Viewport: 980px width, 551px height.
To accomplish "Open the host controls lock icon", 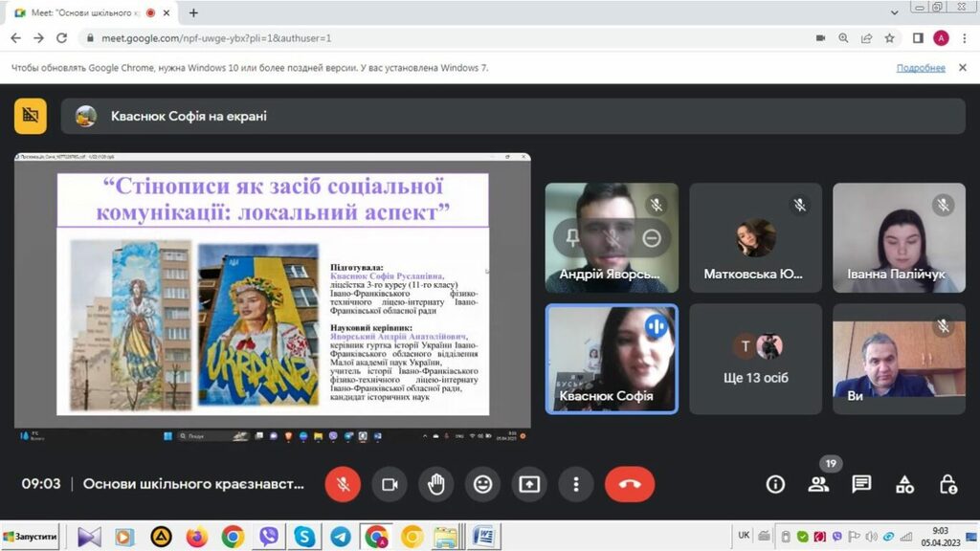I will pyautogui.click(x=947, y=484).
